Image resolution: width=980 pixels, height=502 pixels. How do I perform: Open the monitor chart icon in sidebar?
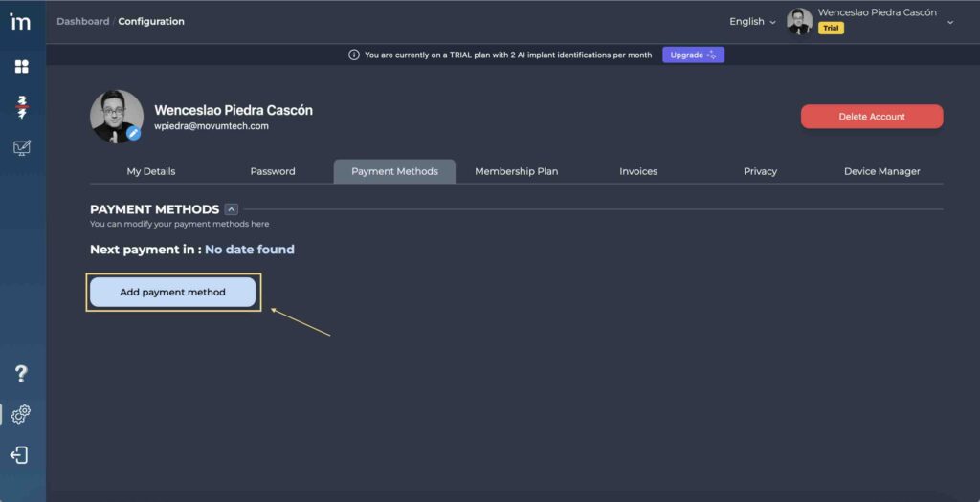coord(21,148)
